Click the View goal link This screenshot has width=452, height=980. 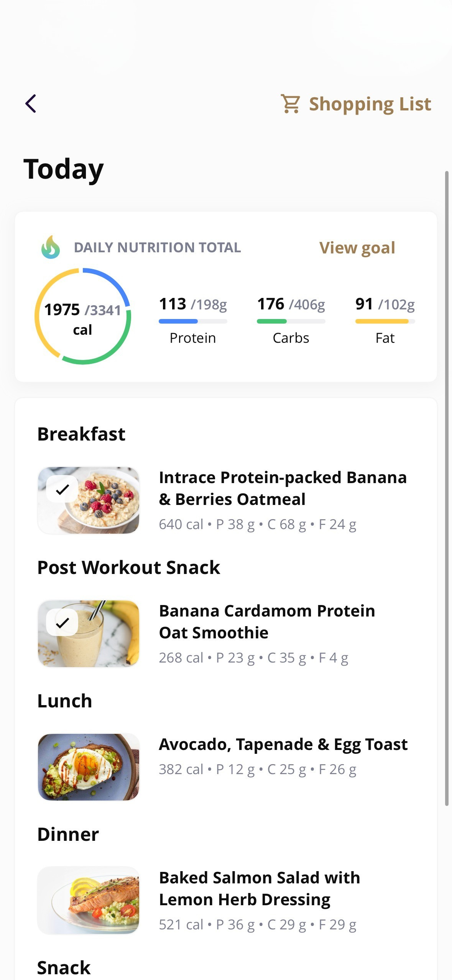click(x=357, y=248)
